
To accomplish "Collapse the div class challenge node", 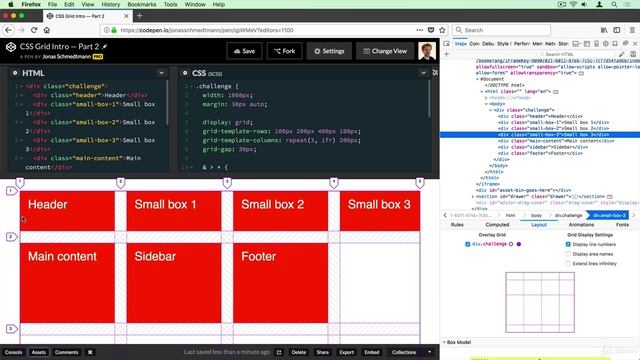I will pyautogui.click(x=491, y=110).
